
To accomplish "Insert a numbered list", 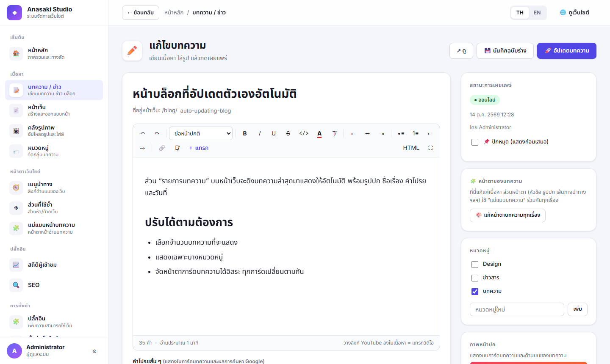I will coord(416,133).
